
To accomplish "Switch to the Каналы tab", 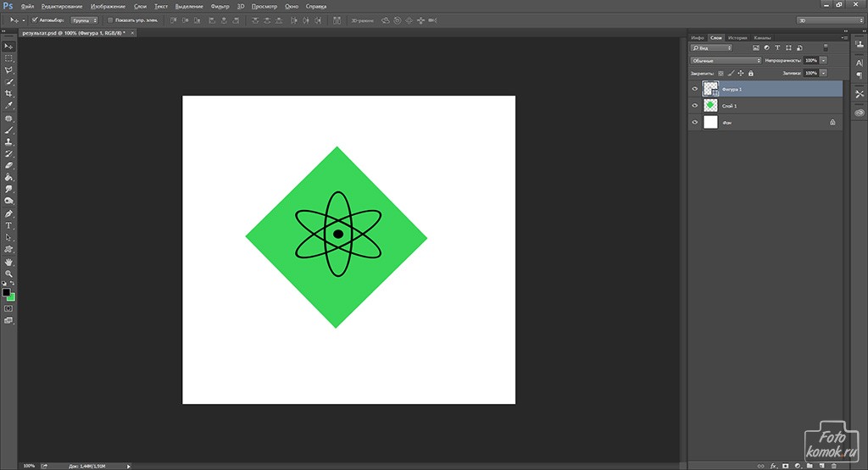I will 762,37.
